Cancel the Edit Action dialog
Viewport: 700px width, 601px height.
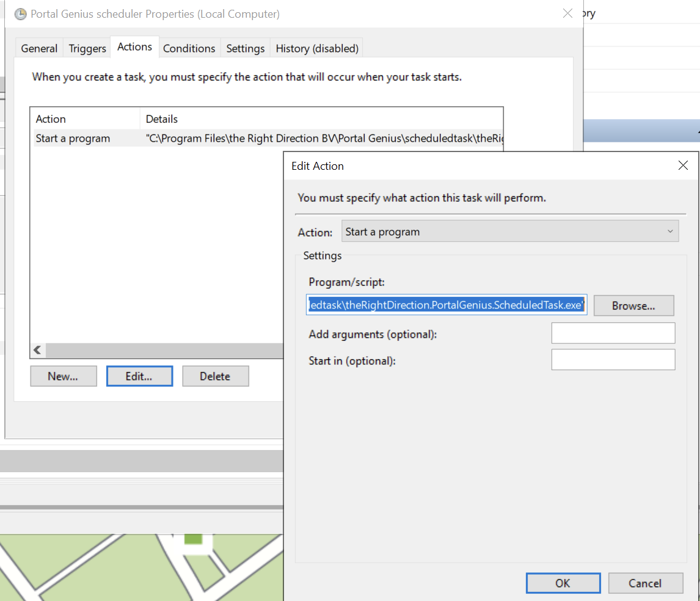(645, 583)
